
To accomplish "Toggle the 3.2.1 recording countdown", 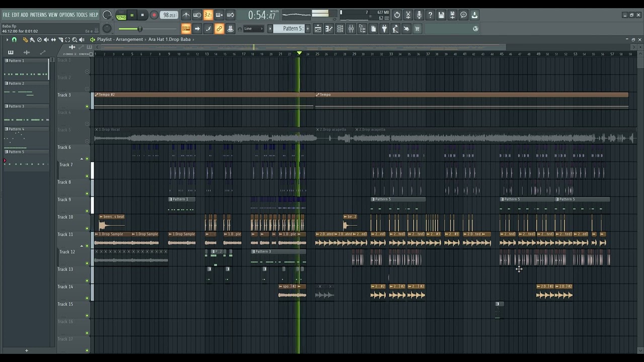I will tap(208, 15).
